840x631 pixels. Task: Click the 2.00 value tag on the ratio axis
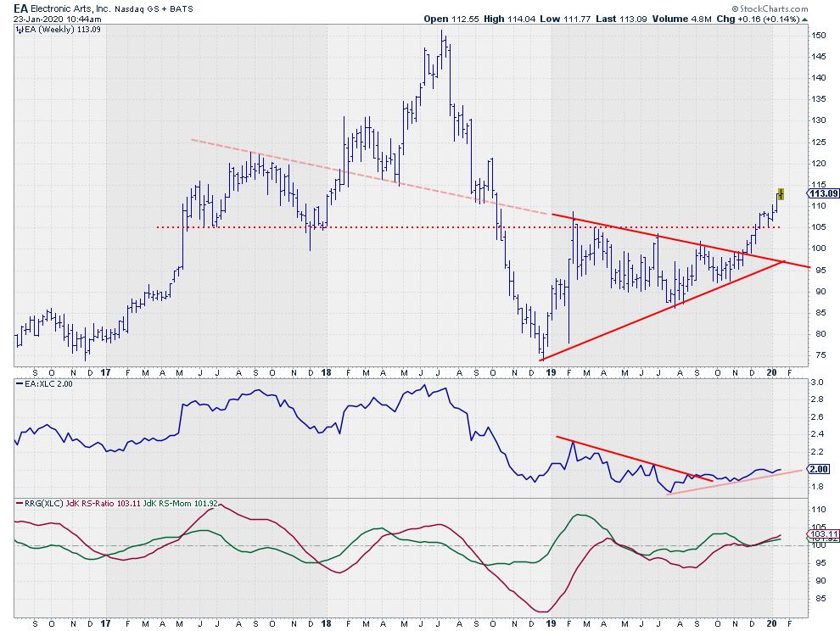pyautogui.click(x=819, y=469)
